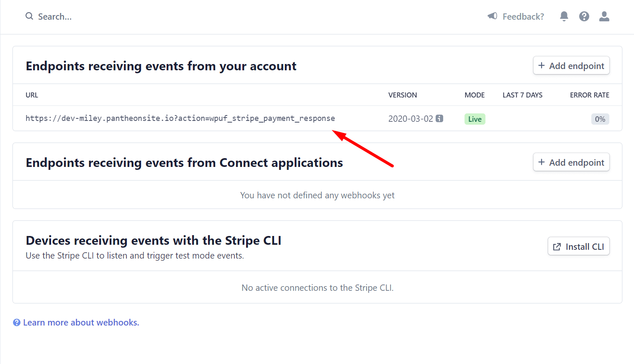Click the search magnifier icon

tap(29, 16)
